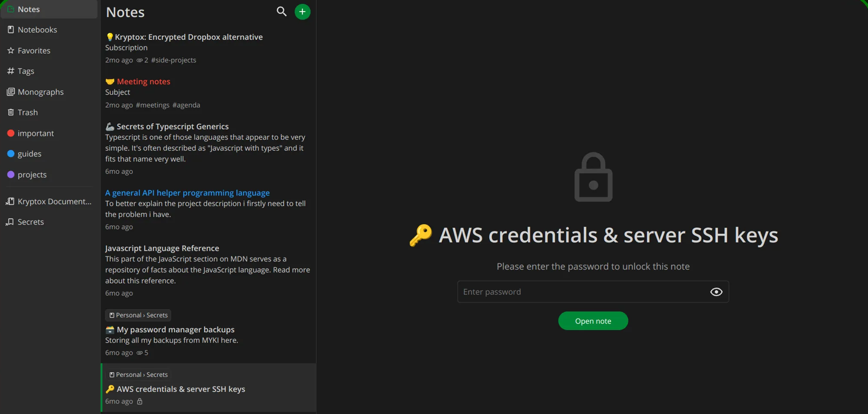Select the purple projects color tag

pos(32,175)
